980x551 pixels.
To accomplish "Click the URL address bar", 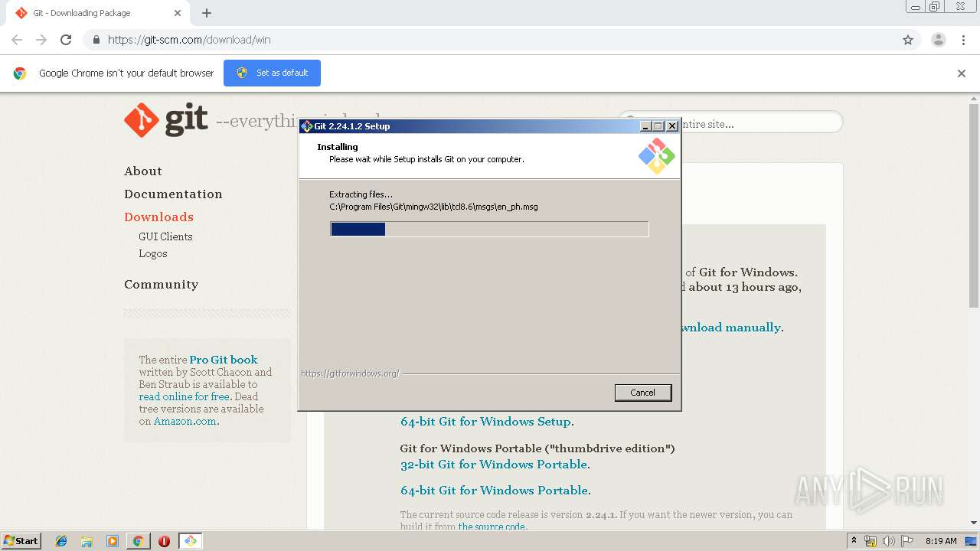I will tap(490, 40).
